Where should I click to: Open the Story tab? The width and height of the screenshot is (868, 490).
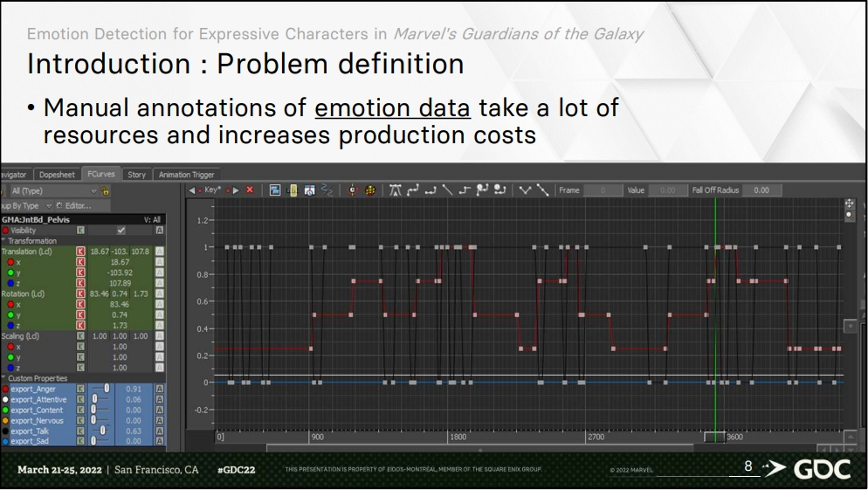click(x=136, y=175)
